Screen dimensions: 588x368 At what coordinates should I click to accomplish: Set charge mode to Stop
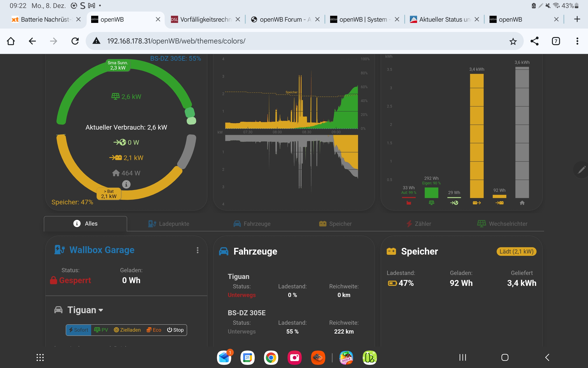(x=175, y=330)
